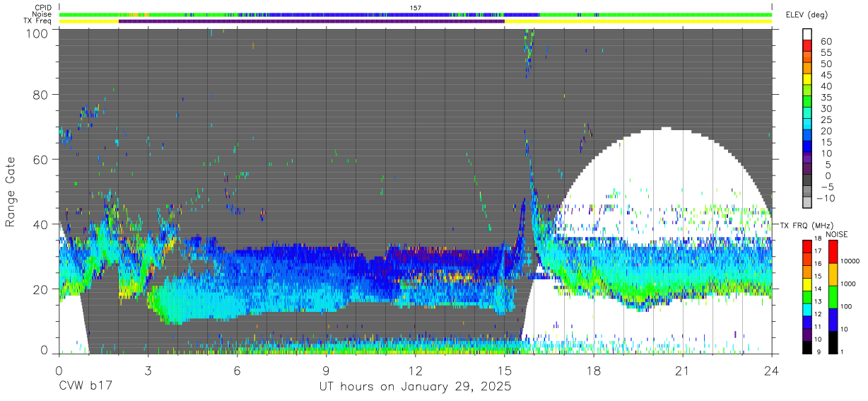Click UT hour tick label 24

click(x=771, y=370)
